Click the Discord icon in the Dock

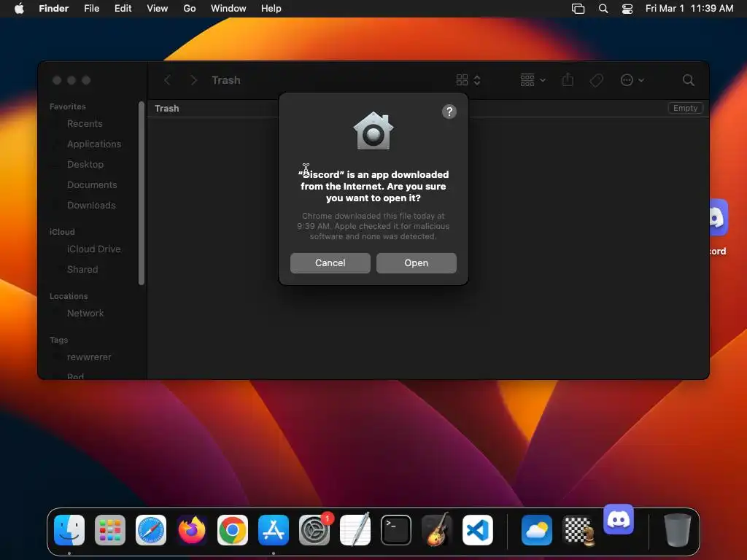click(619, 519)
